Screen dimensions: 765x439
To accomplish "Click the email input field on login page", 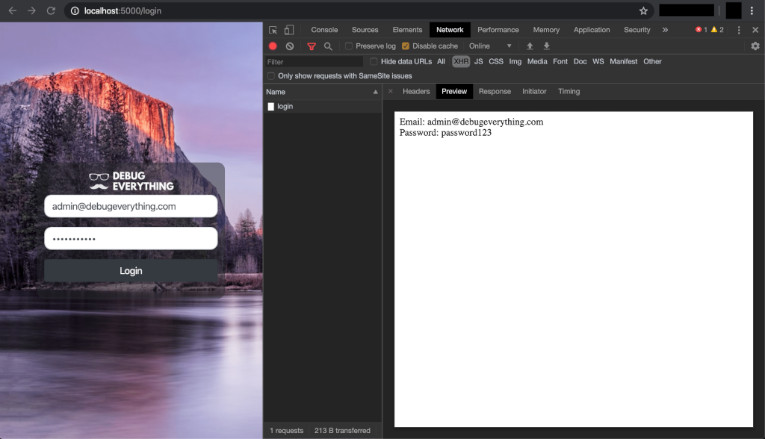I will coord(131,206).
